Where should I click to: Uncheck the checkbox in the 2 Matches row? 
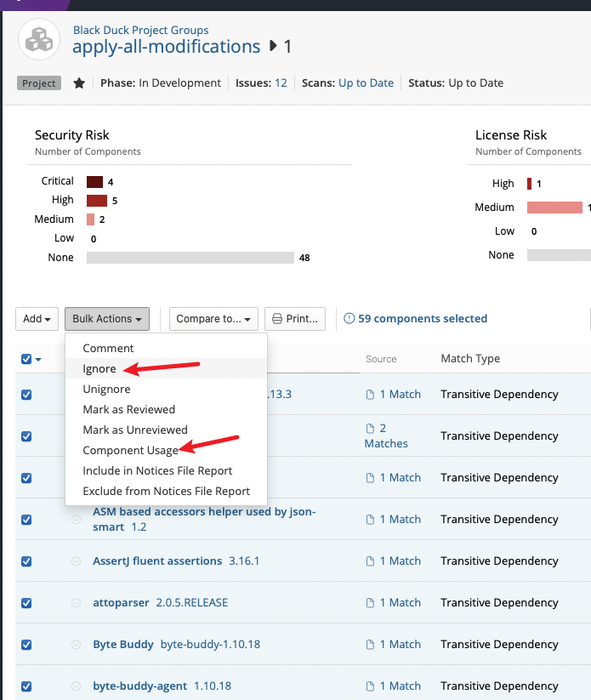[x=26, y=436]
